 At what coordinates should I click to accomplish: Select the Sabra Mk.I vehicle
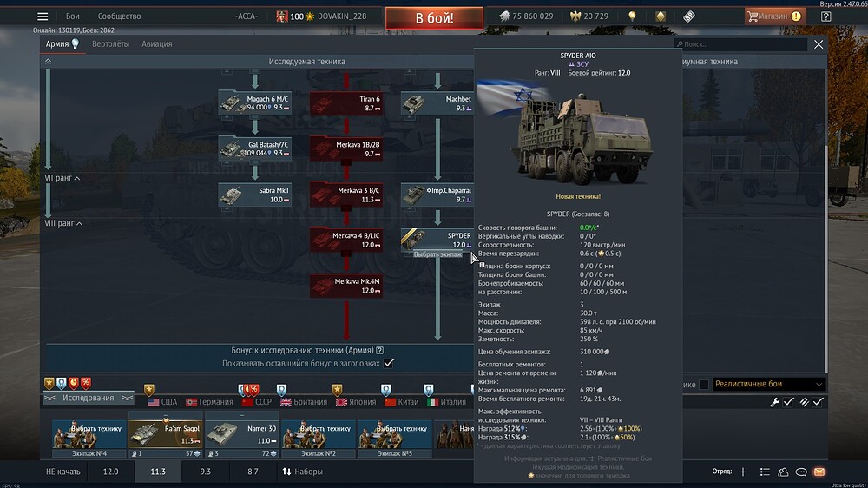254,195
